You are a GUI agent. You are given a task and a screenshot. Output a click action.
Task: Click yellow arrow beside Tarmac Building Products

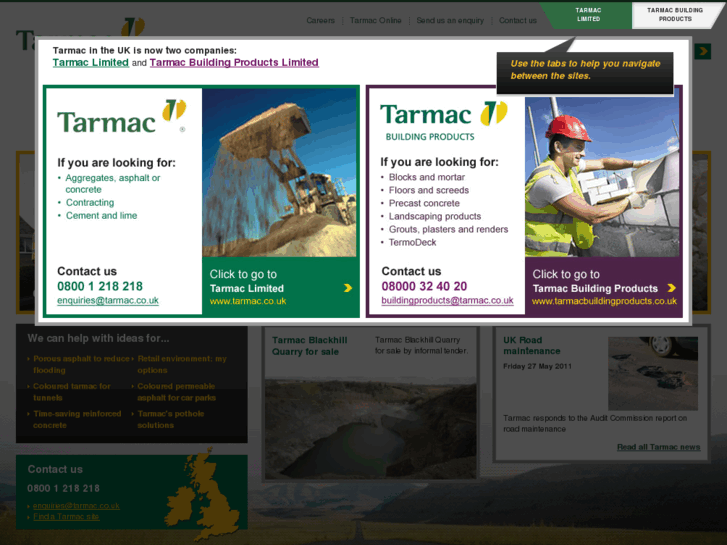coord(671,288)
